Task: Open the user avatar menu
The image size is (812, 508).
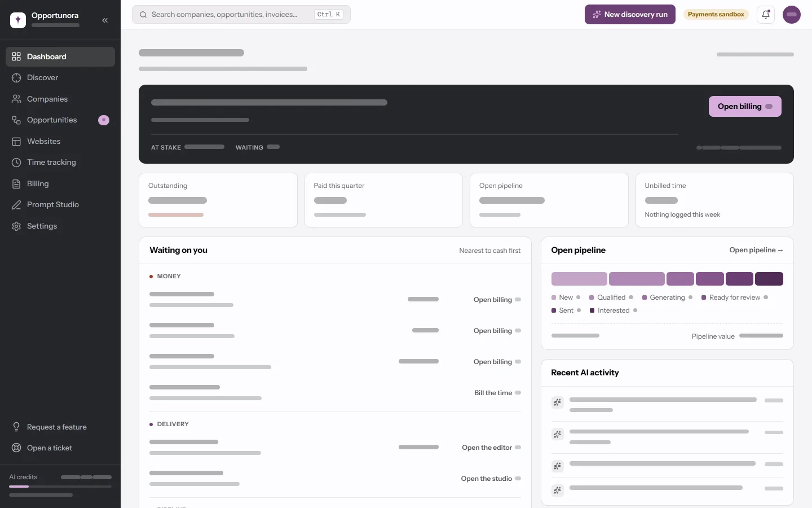Action: tap(792, 15)
